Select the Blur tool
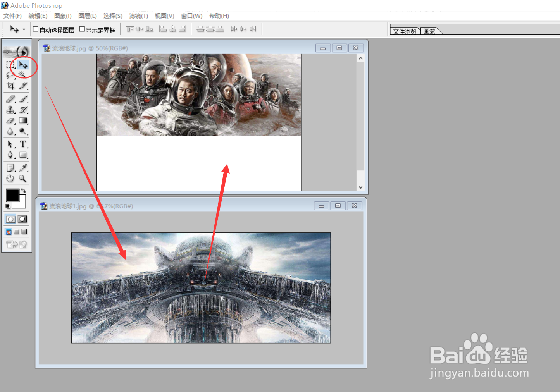The height and width of the screenshot is (392, 560). click(10, 132)
